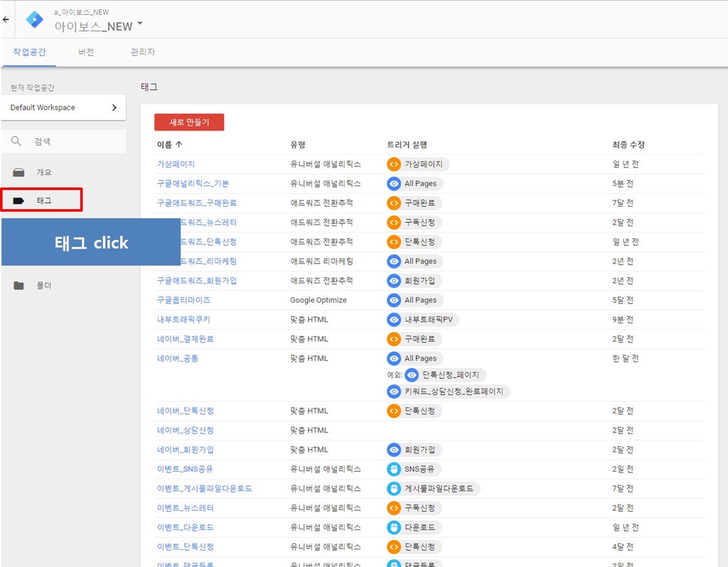
Task: Click the red 새로 만들기 button
Action: pos(189,122)
